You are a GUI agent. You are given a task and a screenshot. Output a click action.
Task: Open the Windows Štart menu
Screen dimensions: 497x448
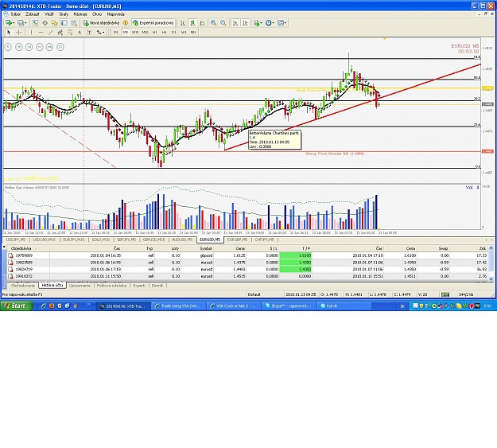(17, 306)
